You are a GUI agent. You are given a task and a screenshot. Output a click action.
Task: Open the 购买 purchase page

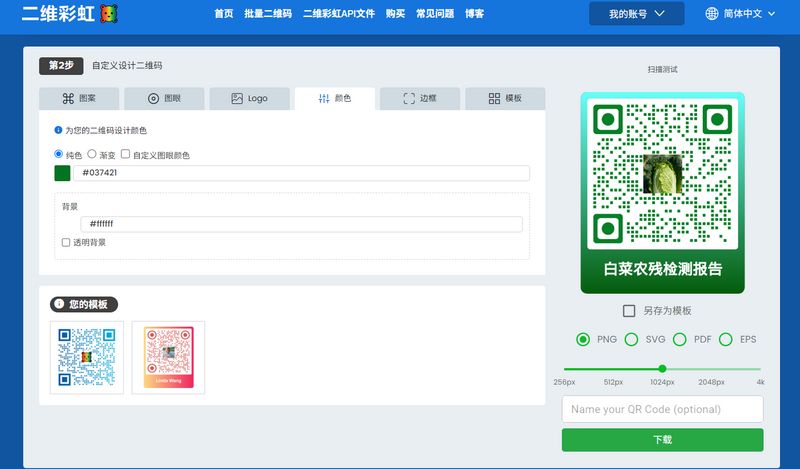(x=395, y=14)
